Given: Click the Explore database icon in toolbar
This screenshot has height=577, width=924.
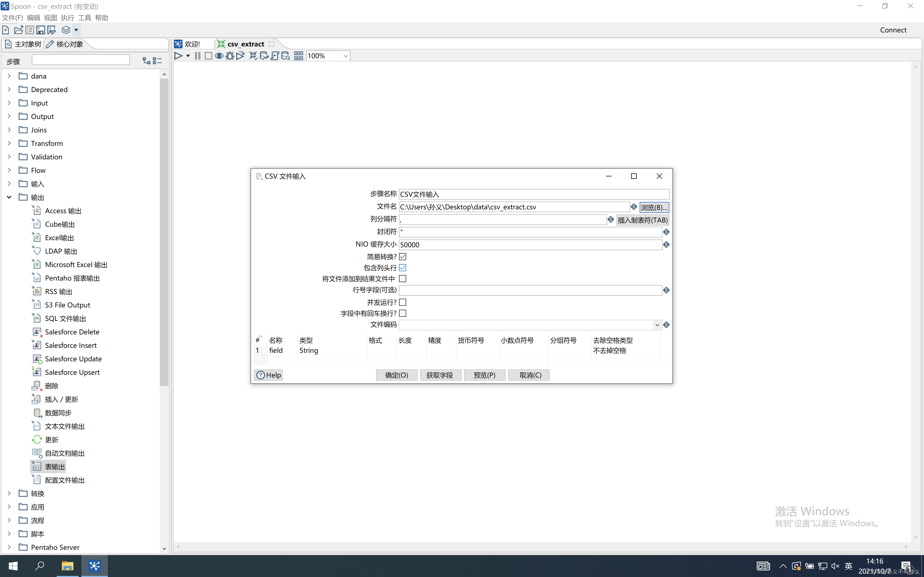Looking at the screenshot, I should pos(285,56).
